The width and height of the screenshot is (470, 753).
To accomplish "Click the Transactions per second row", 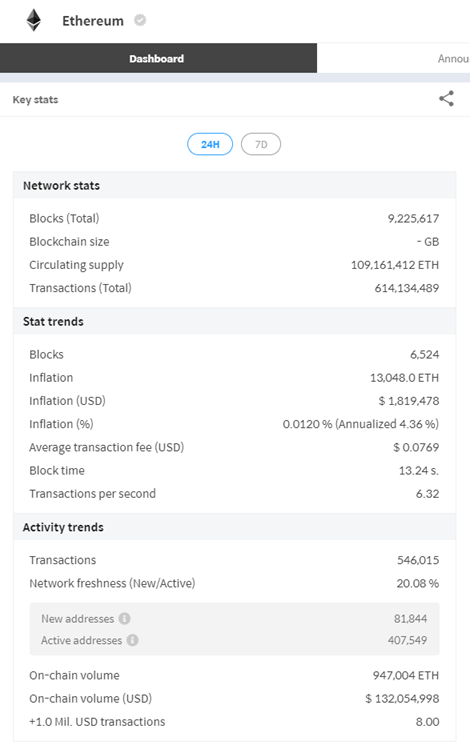I will click(x=234, y=494).
